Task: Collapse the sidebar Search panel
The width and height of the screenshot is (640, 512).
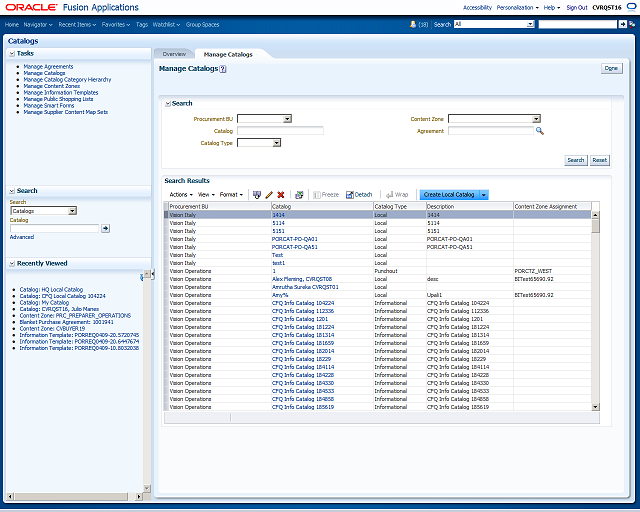Action: pos(12,191)
